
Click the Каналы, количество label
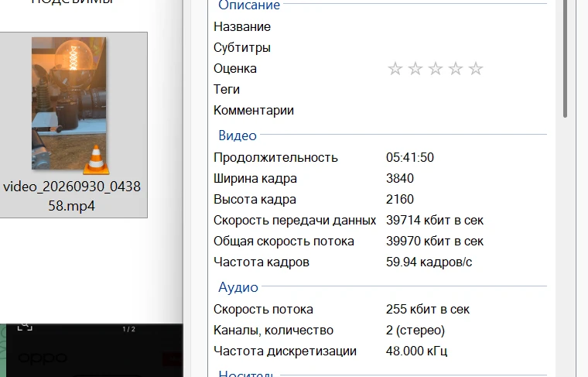(x=273, y=330)
